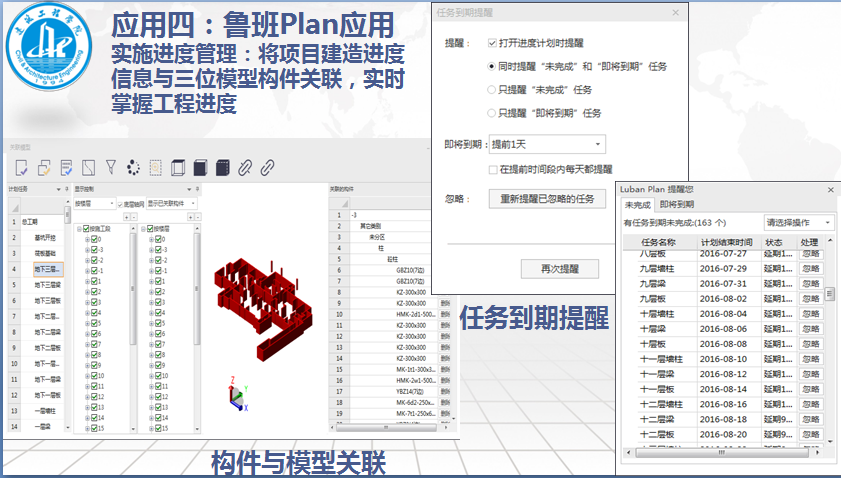The image size is (841, 478).
Task: Click 忽略 for the 九层墙柱 task
Action: [810, 269]
